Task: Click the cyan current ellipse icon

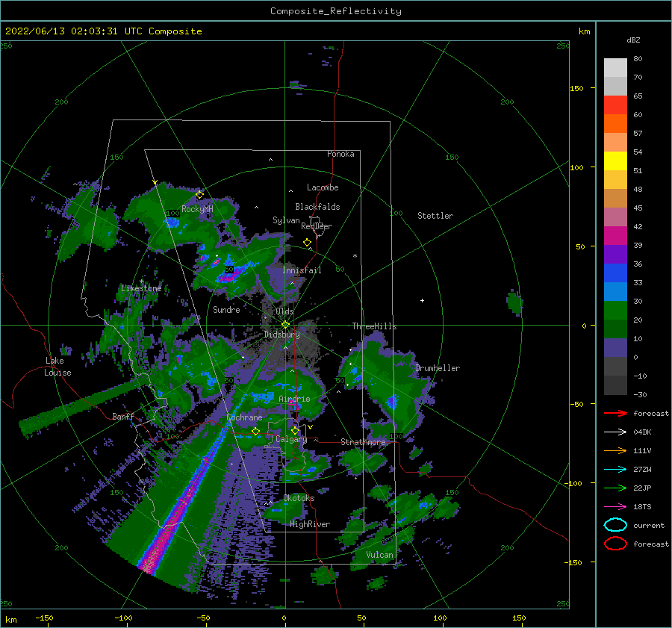Action: [x=615, y=525]
